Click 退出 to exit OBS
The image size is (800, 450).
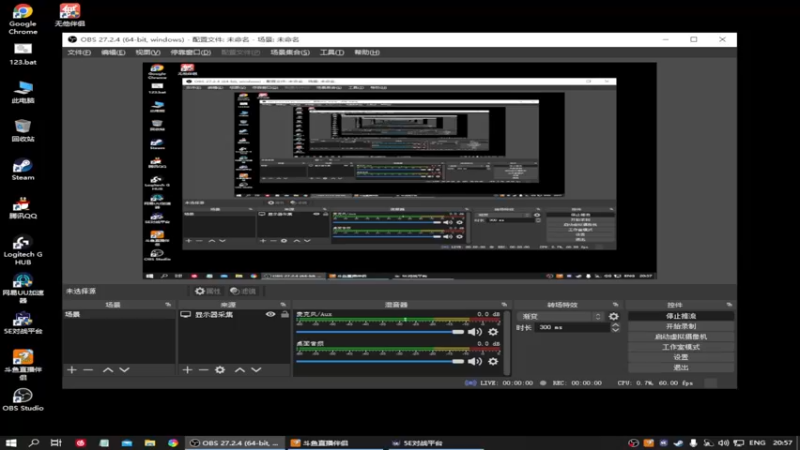click(x=681, y=367)
